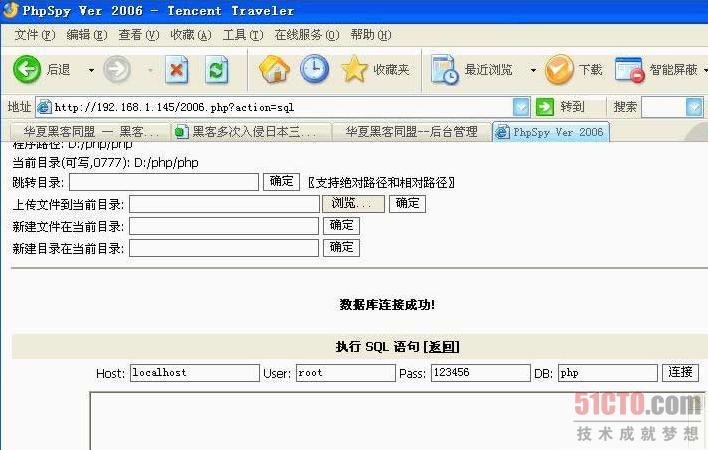
Task: Click 支持绝对路径和相对路径 hint text
Action: 381,182
